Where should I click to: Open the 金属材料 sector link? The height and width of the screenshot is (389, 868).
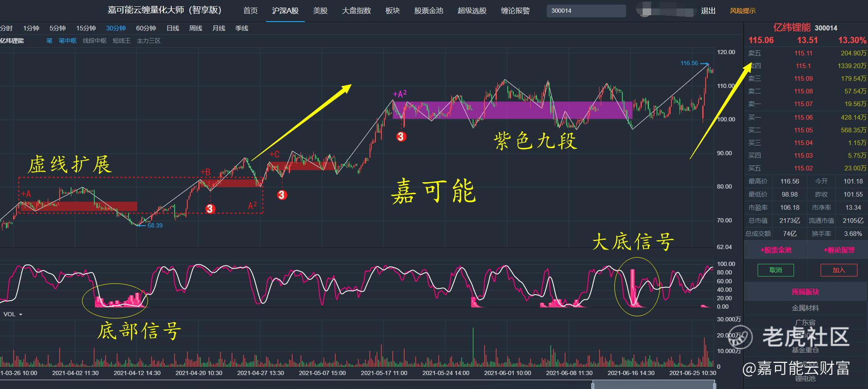(x=805, y=308)
